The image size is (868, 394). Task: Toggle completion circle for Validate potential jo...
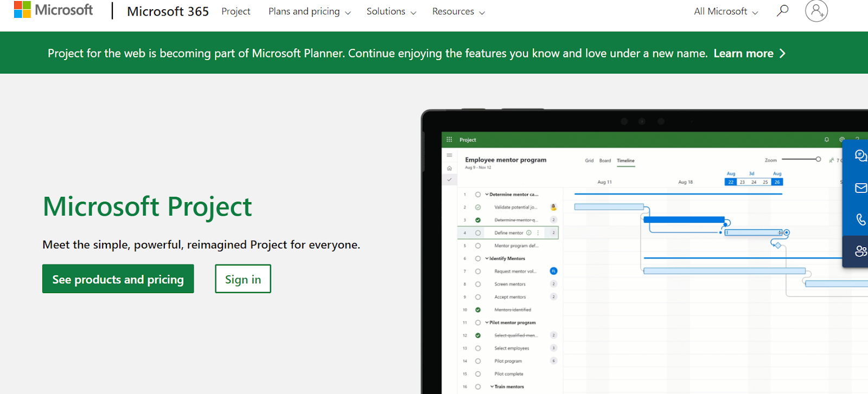[x=478, y=207]
